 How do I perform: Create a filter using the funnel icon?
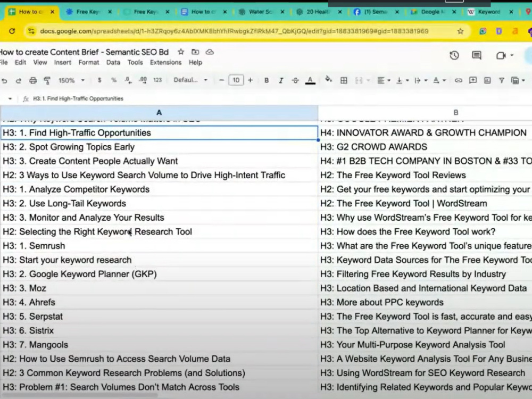pyautogui.click(x=502, y=80)
